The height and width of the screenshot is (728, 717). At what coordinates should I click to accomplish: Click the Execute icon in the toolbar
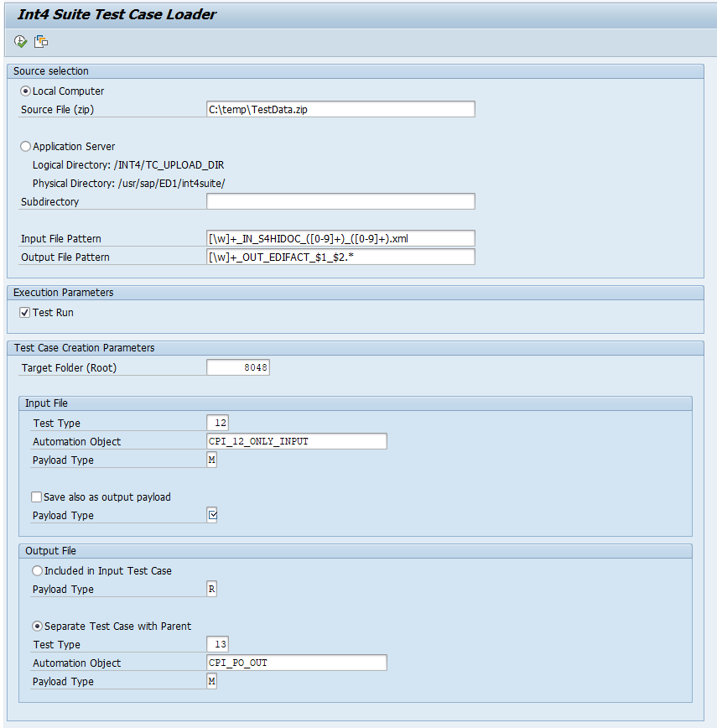pos(20,41)
